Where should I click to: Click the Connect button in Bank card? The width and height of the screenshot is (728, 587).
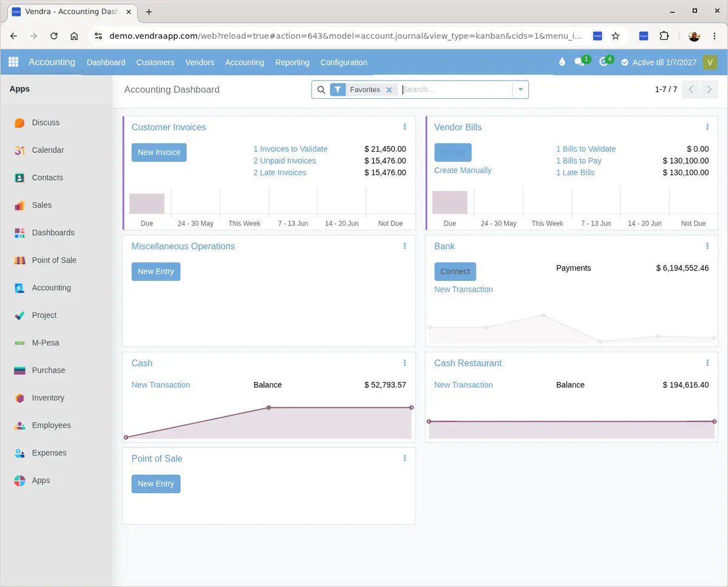pos(455,271)
